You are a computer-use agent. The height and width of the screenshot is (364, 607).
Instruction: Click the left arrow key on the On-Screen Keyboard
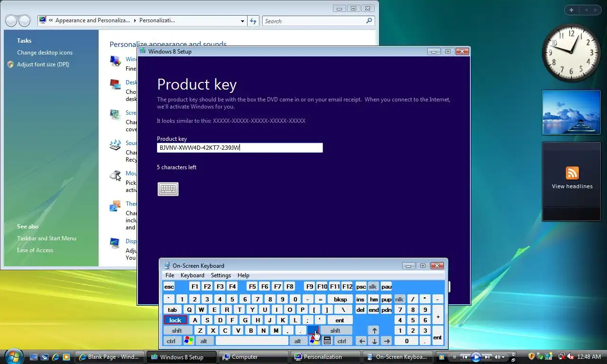362,341
